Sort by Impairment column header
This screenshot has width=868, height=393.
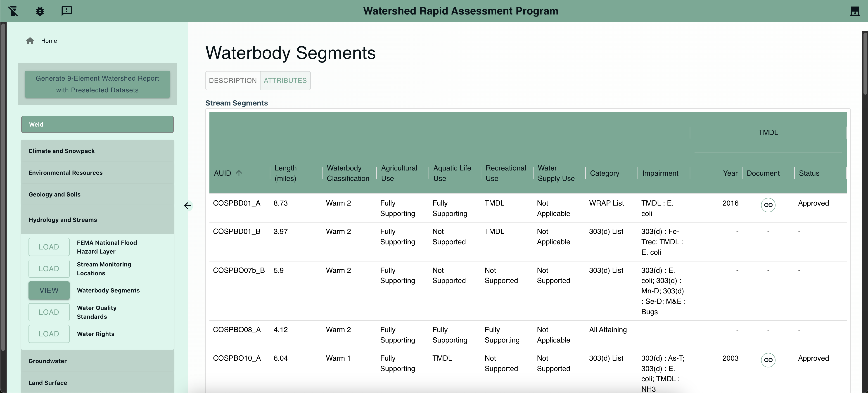click(x=660, y=173)
